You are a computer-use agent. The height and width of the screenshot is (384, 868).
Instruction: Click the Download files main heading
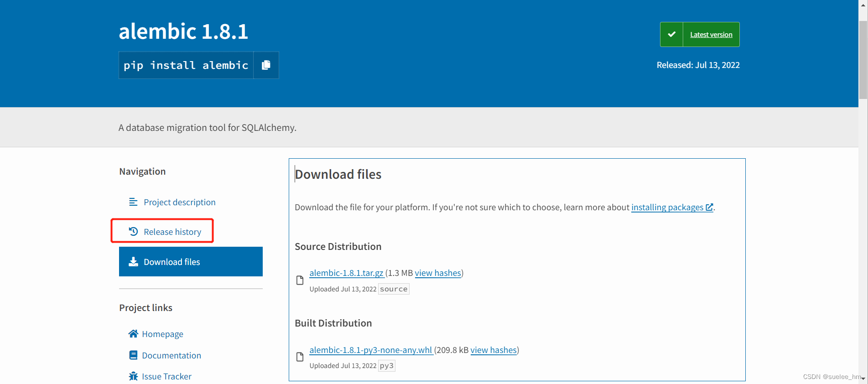point(338,174)
